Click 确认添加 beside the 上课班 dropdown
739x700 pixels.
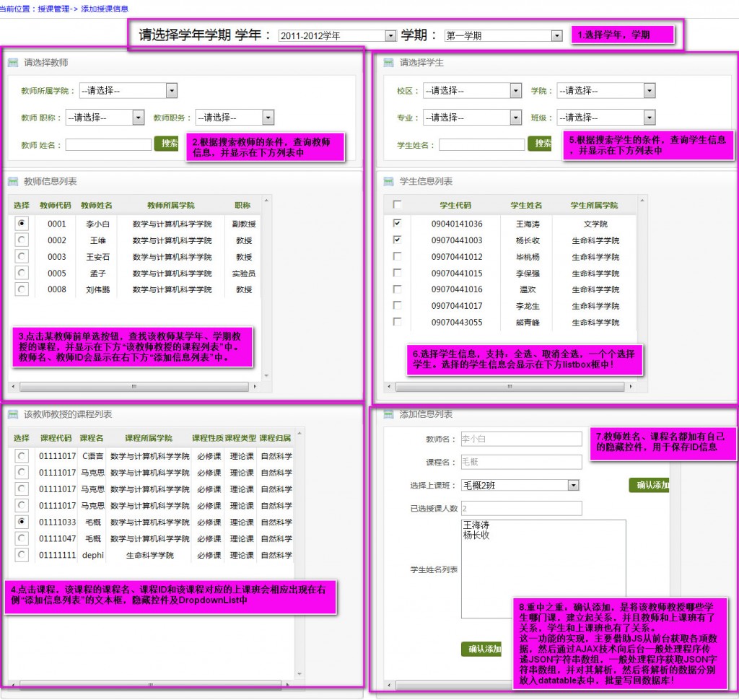(650, 485)
